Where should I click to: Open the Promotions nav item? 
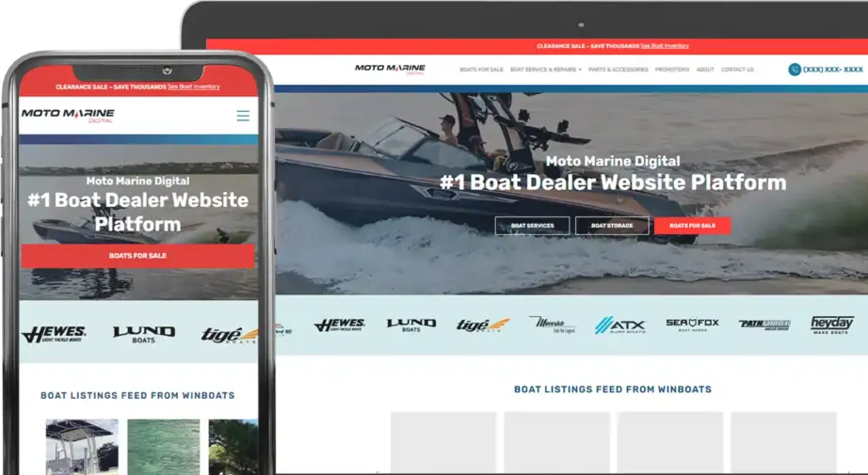pyautogui.click(x=672, y=70)
